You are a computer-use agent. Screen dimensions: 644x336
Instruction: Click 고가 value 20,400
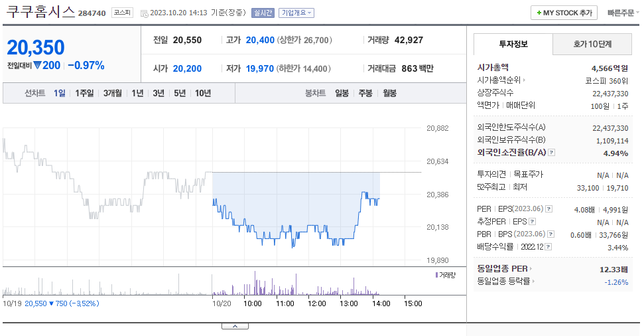click(x=260, y=41)
